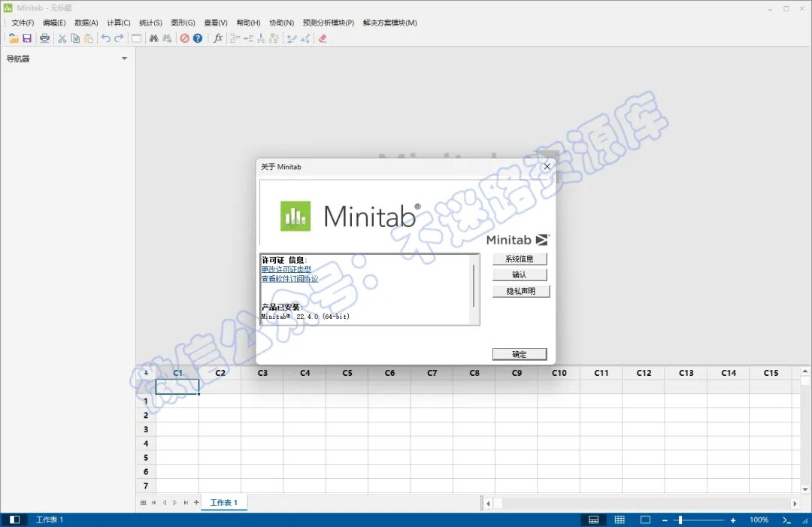Click the zoom slider handle in status bar
This screenshot has height=527, width=812.
click(x=680, y=519)
